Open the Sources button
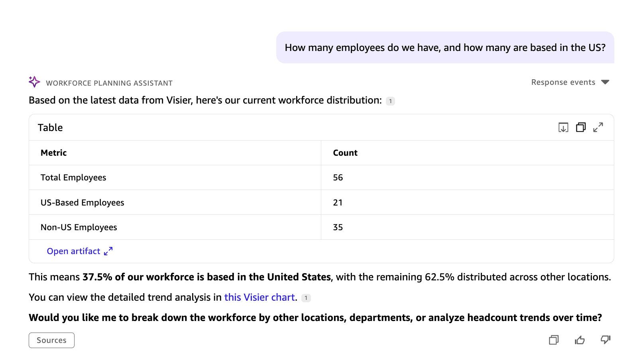Viewport: 629px width, 364px height. [51, 341]
